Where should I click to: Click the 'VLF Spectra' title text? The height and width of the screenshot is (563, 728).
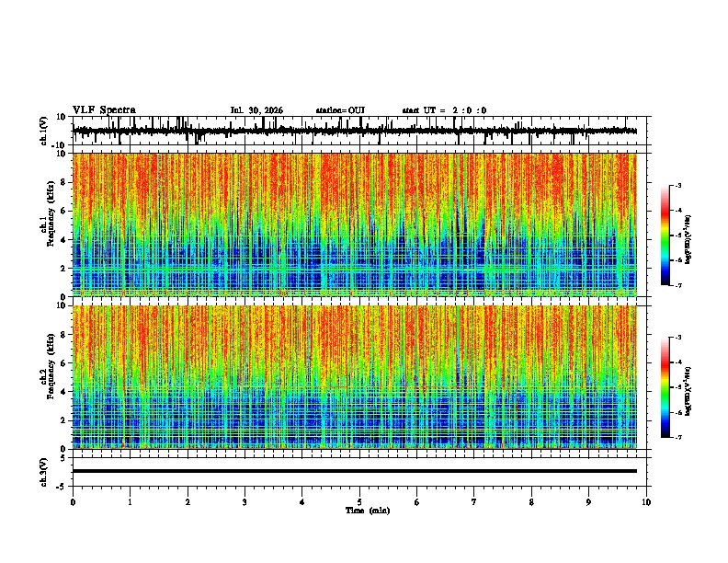coord(104,110)
